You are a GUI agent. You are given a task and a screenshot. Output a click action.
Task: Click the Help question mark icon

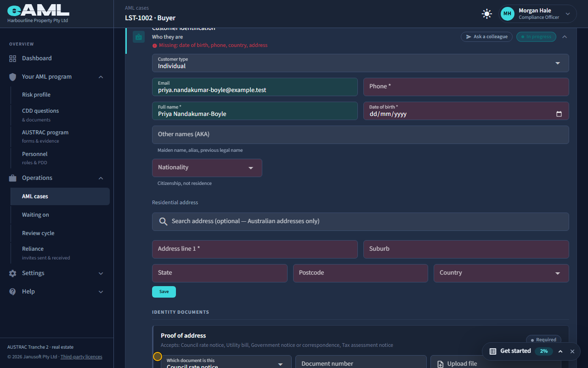[x=12, y=292]
